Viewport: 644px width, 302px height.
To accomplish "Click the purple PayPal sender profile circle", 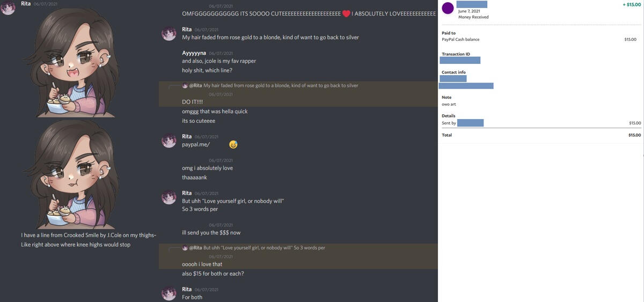I will pos(448,8).
